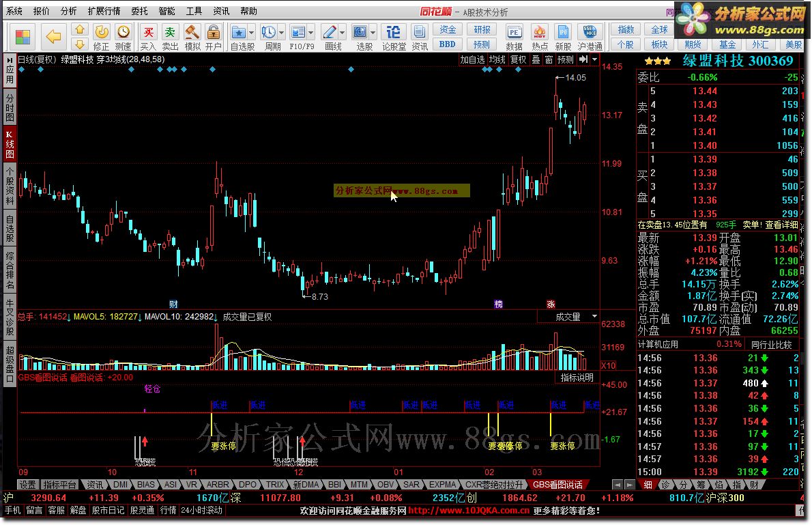This screenshot has width=812, height=525.
Task: Click the colorful home grid icon
Action: (x=23, y=37)
